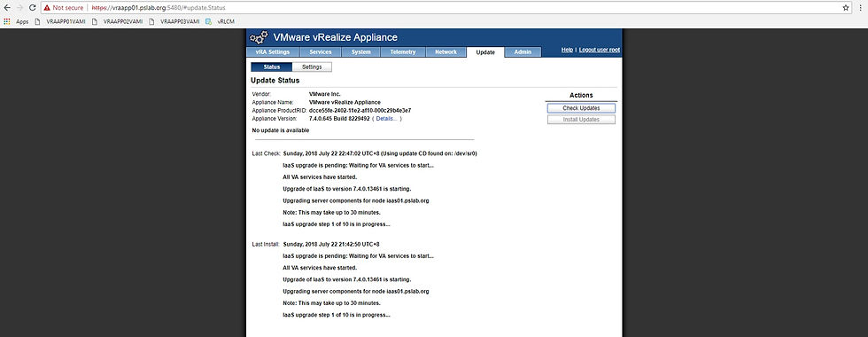This screenshot has height=337, width=868.
Task: Open the Apps grid shortcut
Action: pyautogui.click(x=16, y=21)
